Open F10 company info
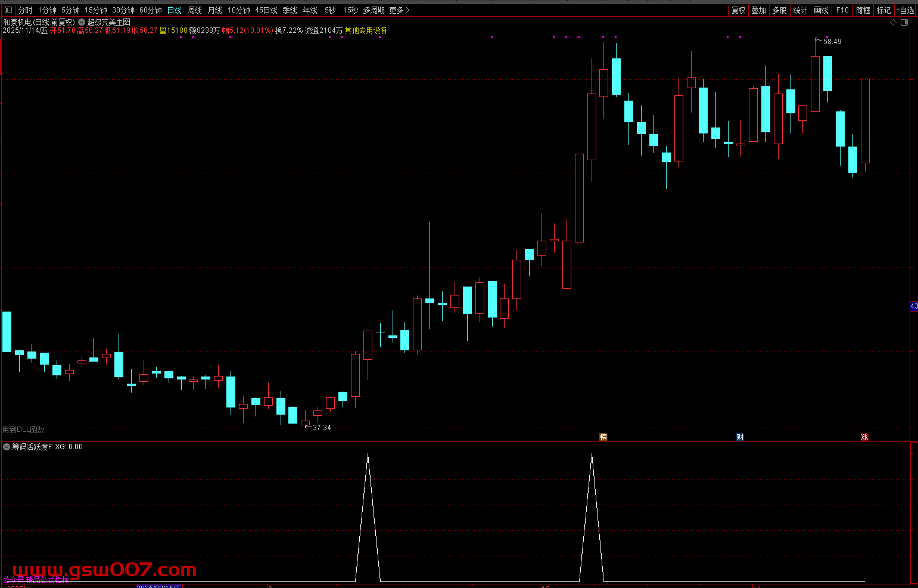This screenshot has width=918, height=588. (x=842, y=10)
